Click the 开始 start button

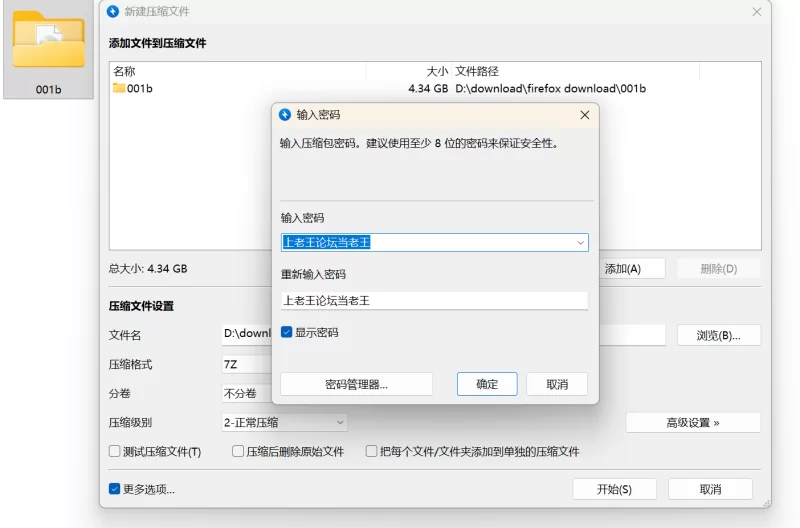click(614, 489)
